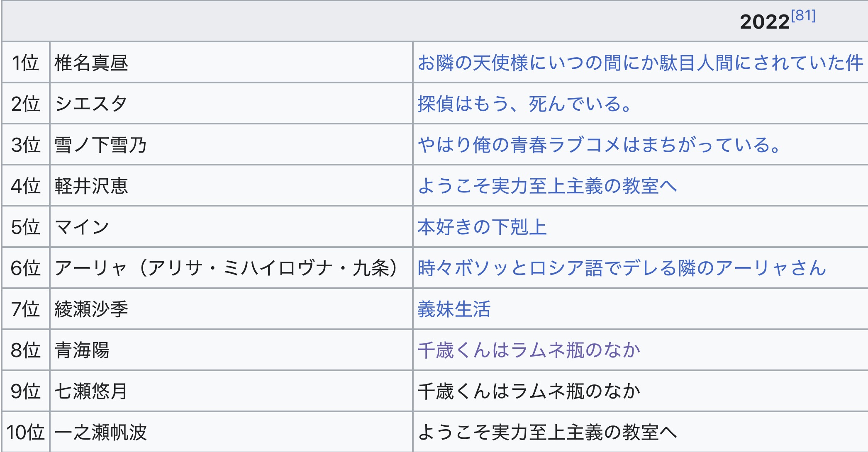Click 時々ボソッとロシア語でデレる隣のアーリャさん link
This screenshot has width=868, height=452.
click(622, 268)
